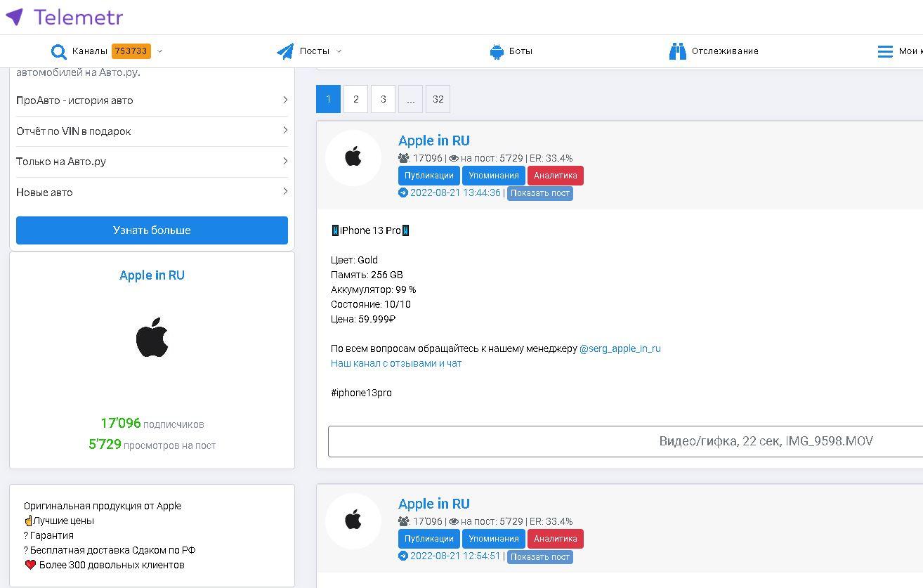Click Показать пост in 13:44:36 post
Image resolution: width=923 pixels, height=588 pixels.
pyautogui.click(x=540, y=193)
